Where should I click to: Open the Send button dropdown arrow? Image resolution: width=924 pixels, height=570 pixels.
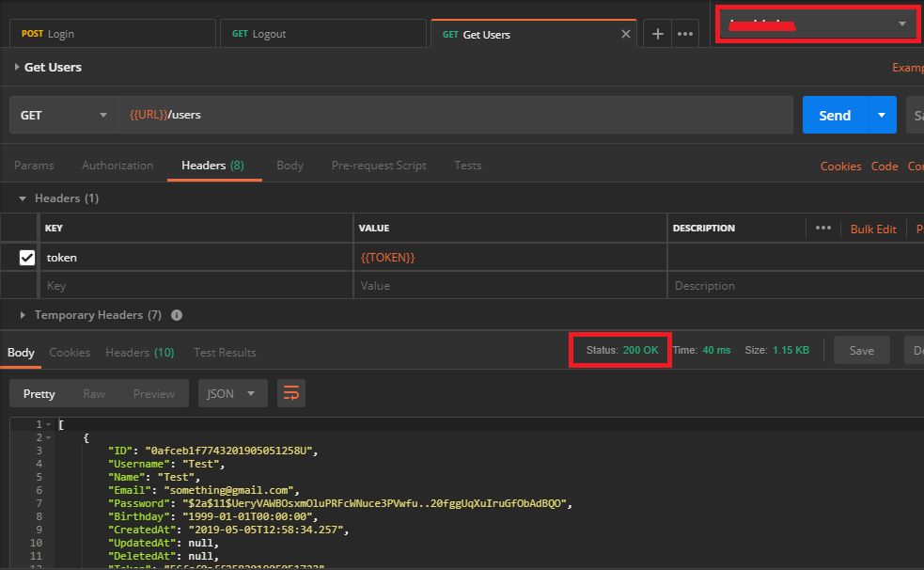tap(882, 115)
